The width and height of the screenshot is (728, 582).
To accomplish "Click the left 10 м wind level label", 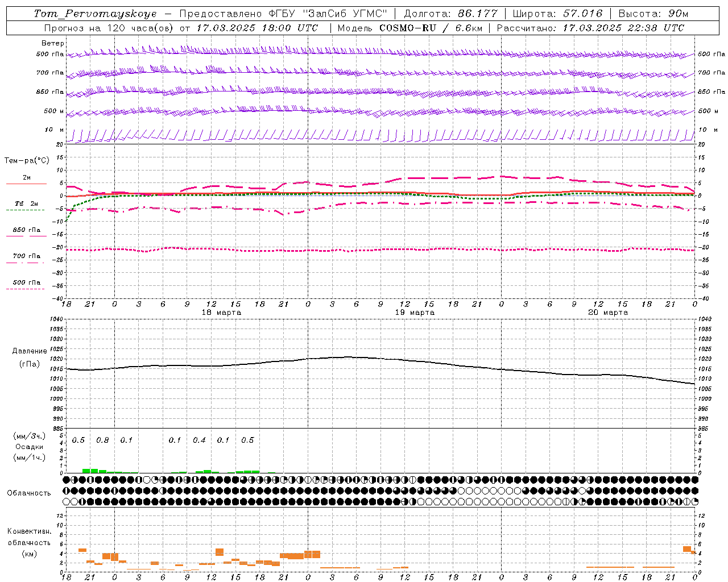I will coord(55,130).
